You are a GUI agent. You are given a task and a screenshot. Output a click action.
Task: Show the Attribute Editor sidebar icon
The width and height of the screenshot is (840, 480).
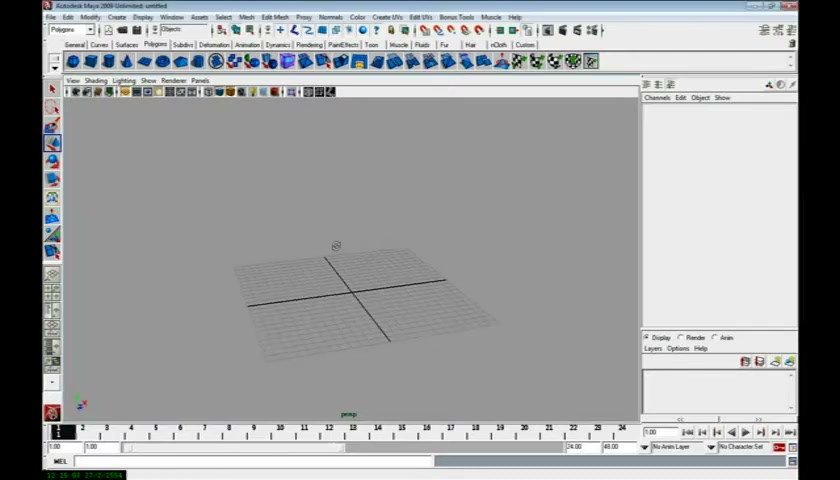[x=764, y=30]
